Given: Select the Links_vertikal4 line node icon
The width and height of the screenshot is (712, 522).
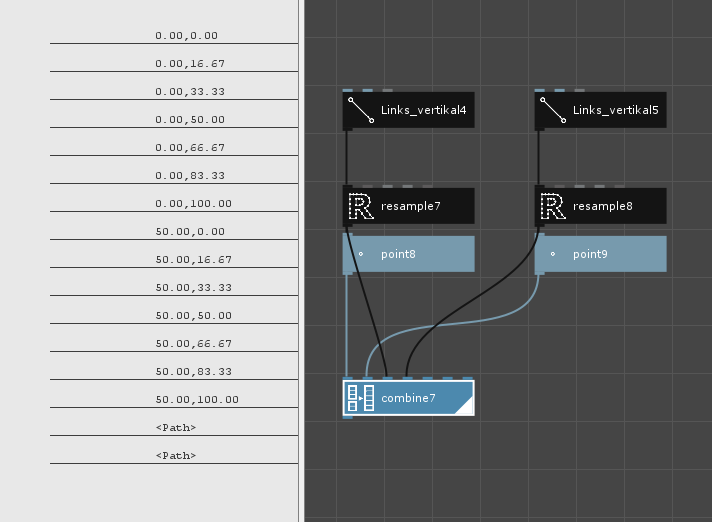Looking at the screenshot, I should [361, 110].
